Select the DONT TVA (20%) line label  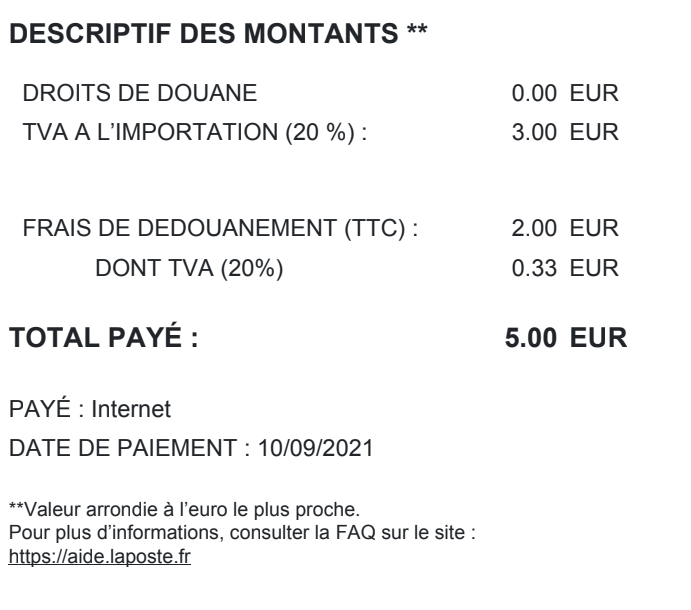[190, 268]
